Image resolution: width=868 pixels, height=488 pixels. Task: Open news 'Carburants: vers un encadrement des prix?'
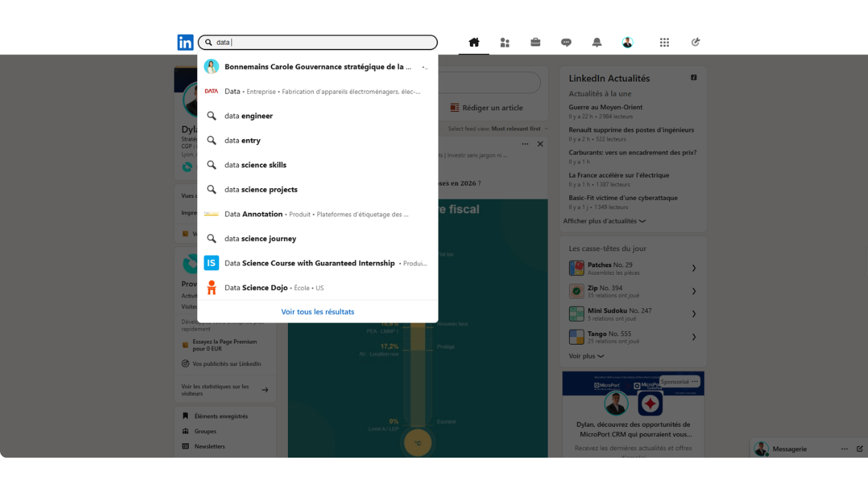coord(632,152)
